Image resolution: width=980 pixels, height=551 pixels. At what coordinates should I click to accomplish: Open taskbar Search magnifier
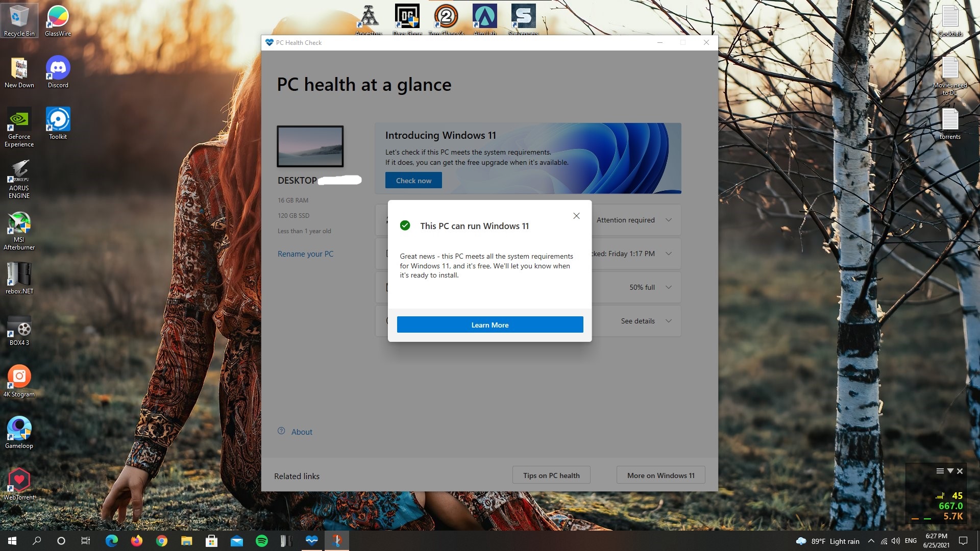pos(37,541)
